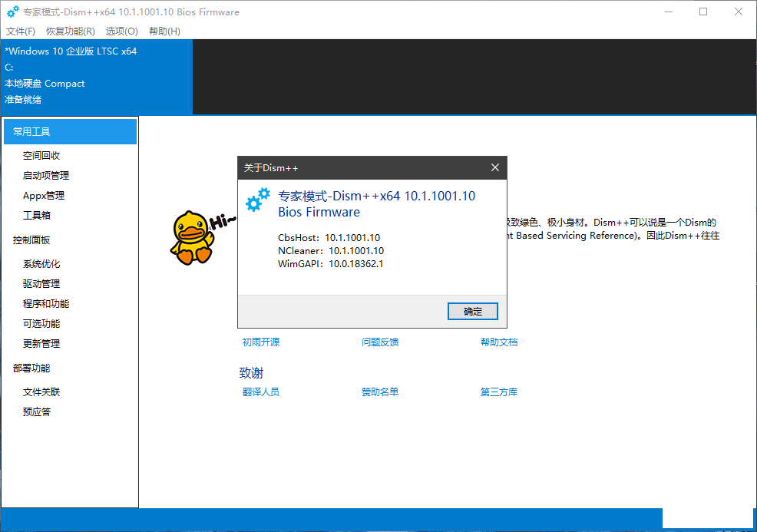Open 工具箱 in the sidebar

(37, 215)
